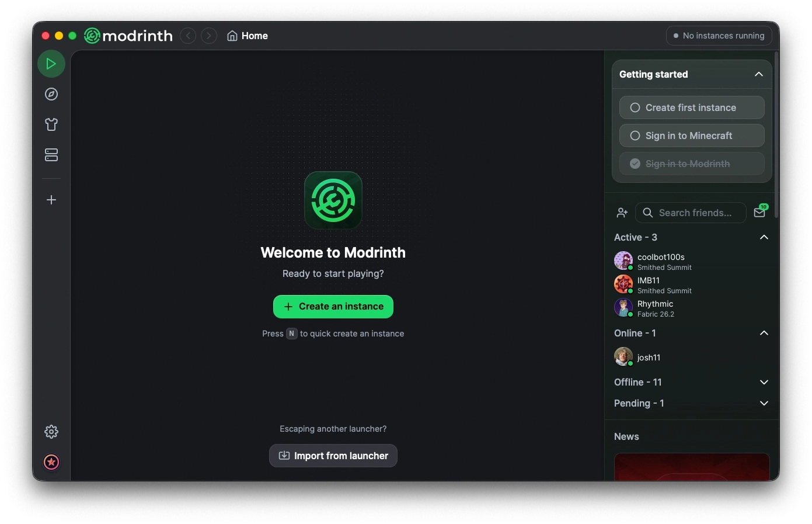The width and height of the screenshot is (812, 524).
Task: Open the Discover compass icon
Action: 51,94
